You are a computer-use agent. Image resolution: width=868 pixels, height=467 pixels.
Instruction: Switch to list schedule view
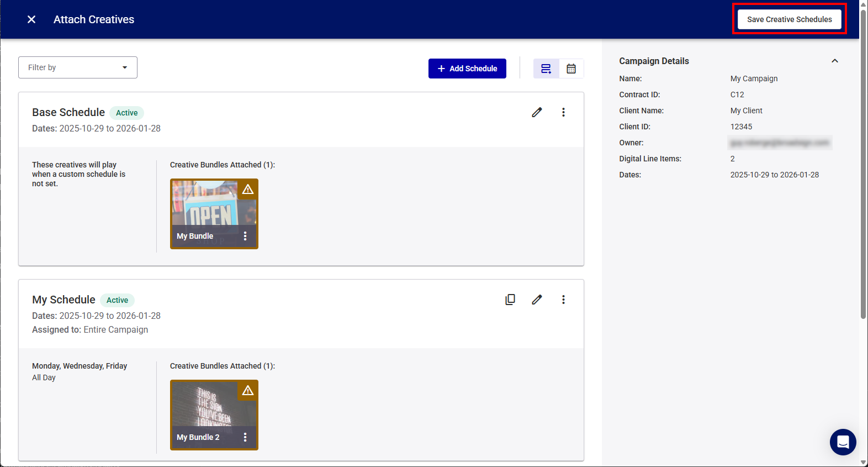(546, 69)
